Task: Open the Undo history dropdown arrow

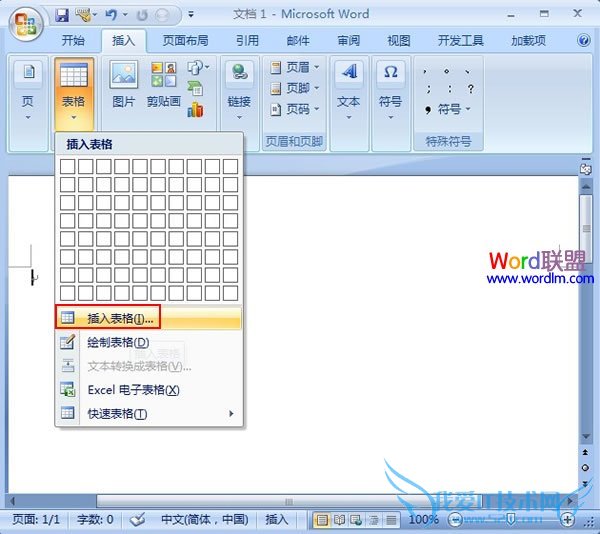Action: pyautogui.click(x=125, y=15)
